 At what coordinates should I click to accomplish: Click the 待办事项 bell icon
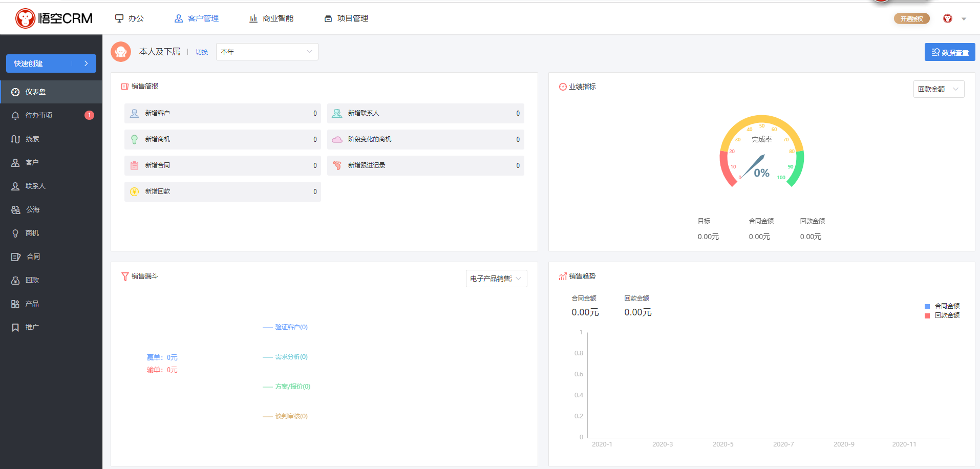pyautogui.click(x=15, y=116)
